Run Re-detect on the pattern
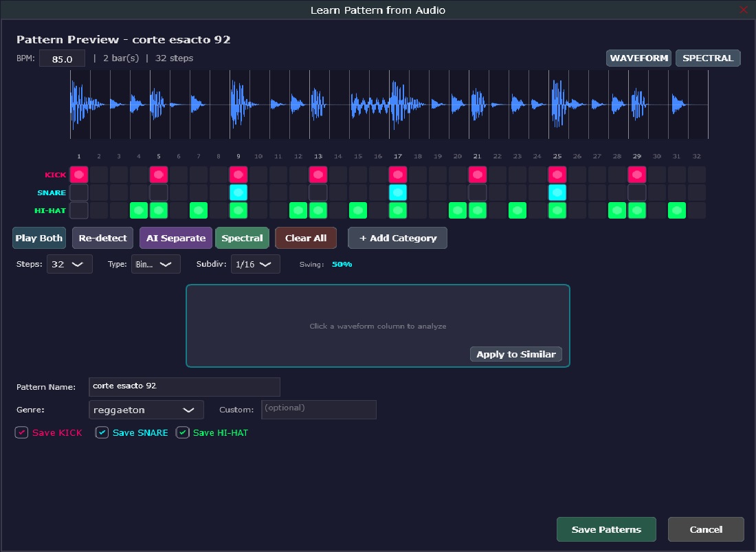Screen dimensions: 756x552 click(x=102, y=238)
